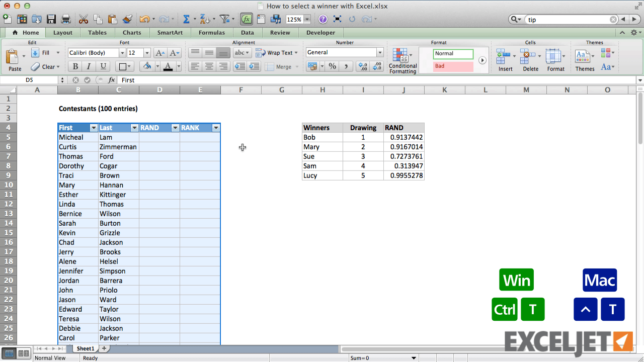
Task: Enable Wrap Text alignment
Action: click(x=276, y=52)
